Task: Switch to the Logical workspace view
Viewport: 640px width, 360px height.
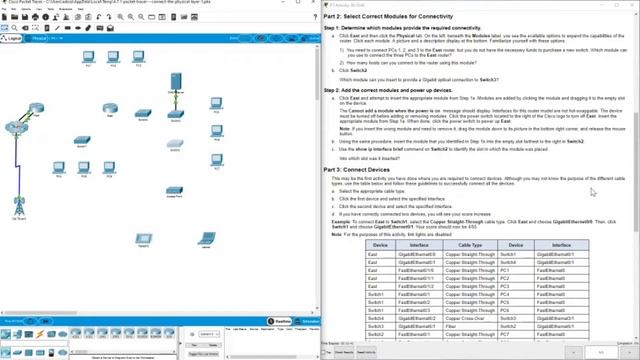Action: (11, 38)
